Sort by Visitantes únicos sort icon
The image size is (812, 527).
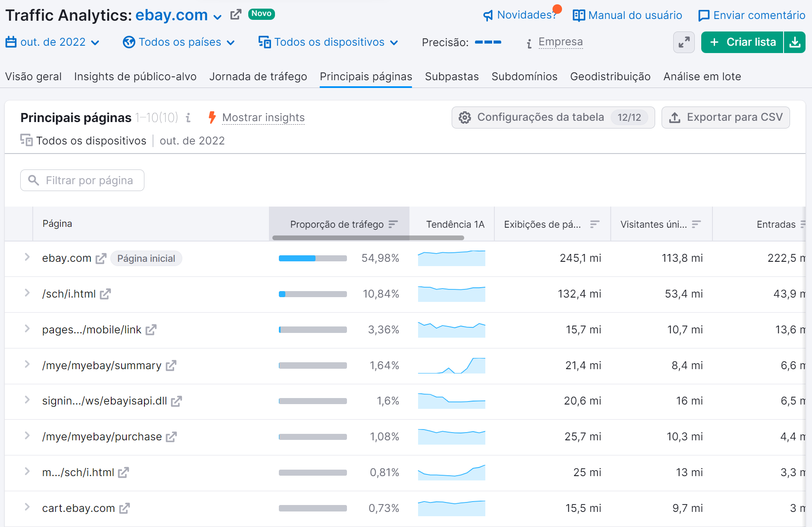click(x=696, y=224)
